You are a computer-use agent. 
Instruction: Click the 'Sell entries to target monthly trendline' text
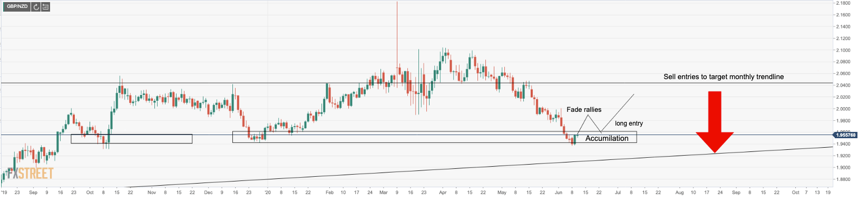[724, 77]
